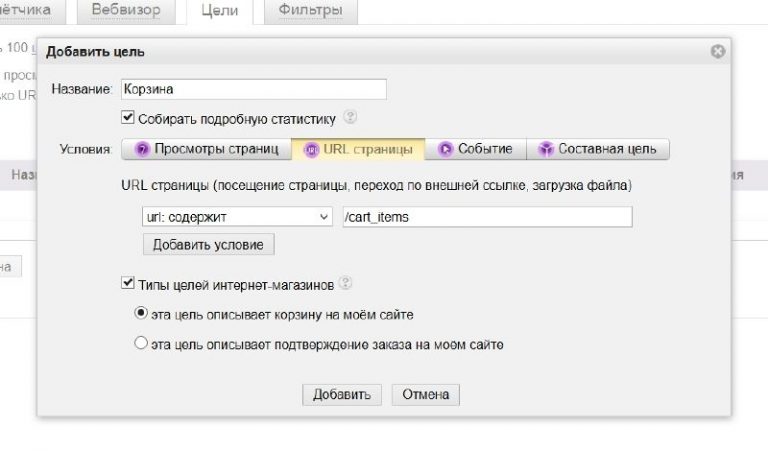The width and height of the screenshot is (768, 451).
Task: Click the Добавить условие button
Action: pos(209,244)
